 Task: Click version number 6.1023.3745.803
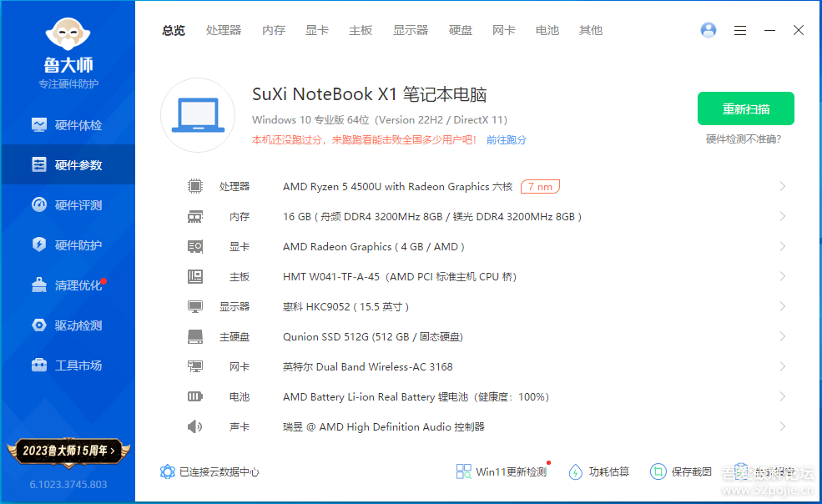coord(68,485)
